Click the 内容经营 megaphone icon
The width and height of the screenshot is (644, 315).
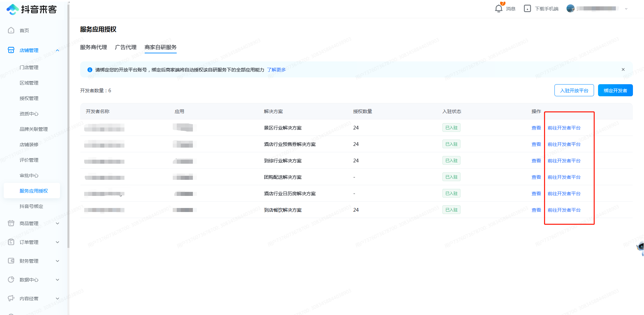pos(11,298)
